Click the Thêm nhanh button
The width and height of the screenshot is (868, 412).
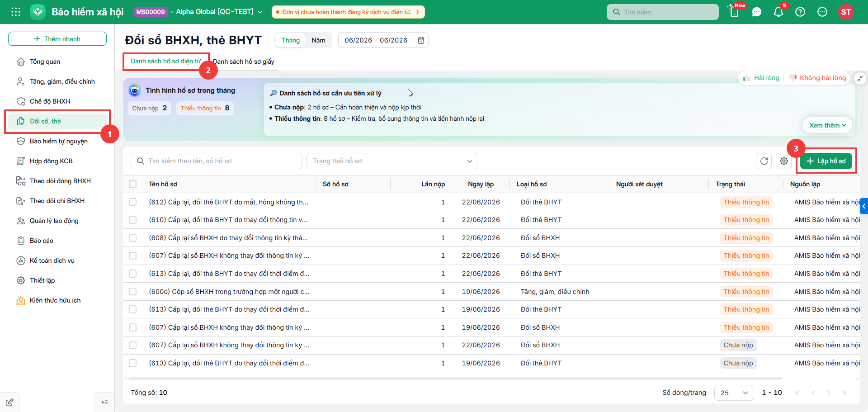[x=57, y=39]
